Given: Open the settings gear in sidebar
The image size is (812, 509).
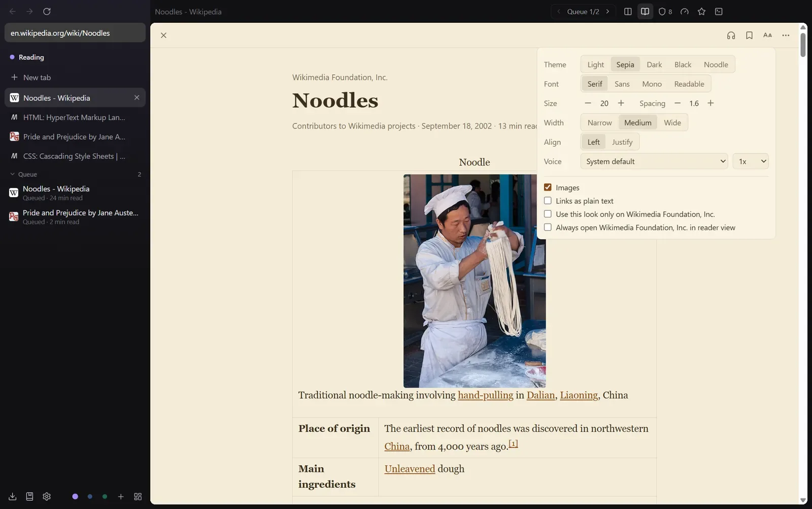Looking at the screenshot, I should coord(47,496).
